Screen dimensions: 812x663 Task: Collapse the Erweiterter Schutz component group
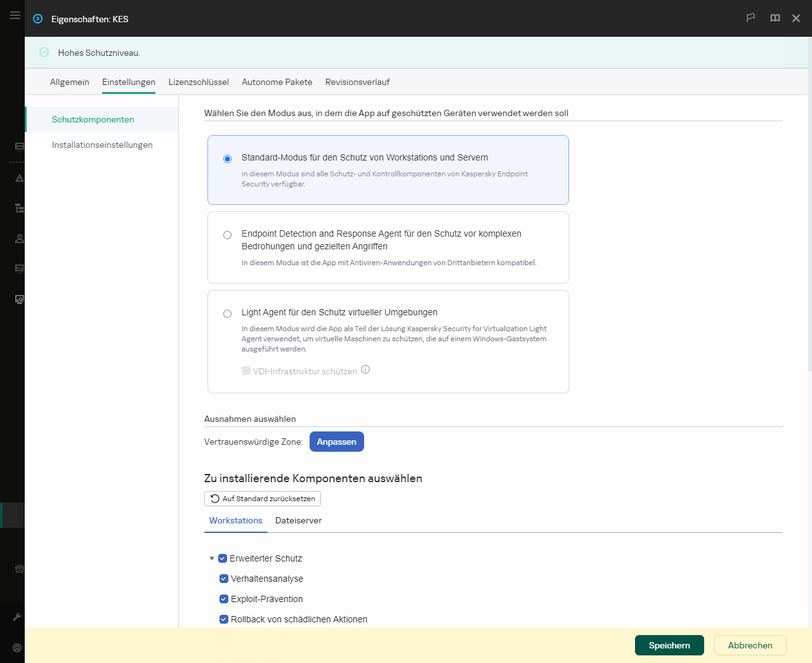click(x=212, y=558)
